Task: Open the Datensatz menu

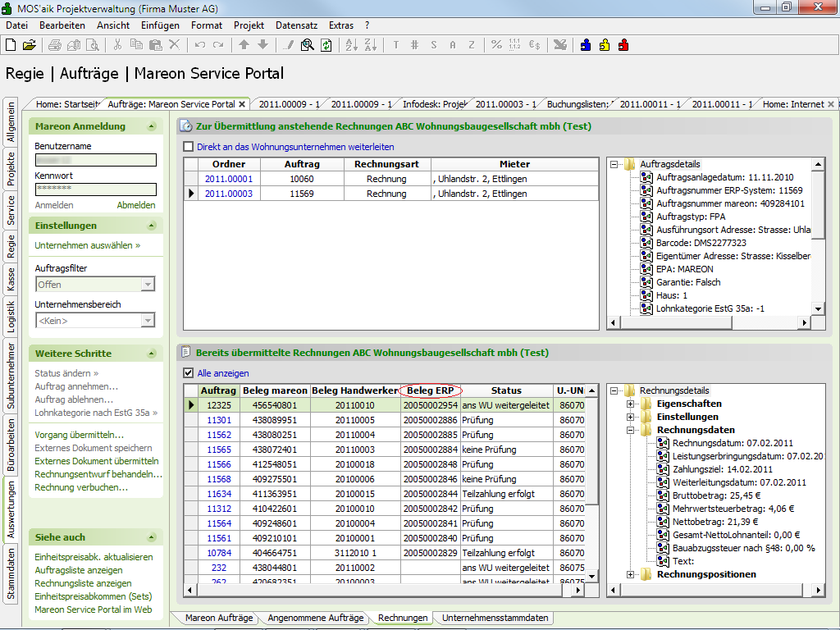Action: click(296, 25)
